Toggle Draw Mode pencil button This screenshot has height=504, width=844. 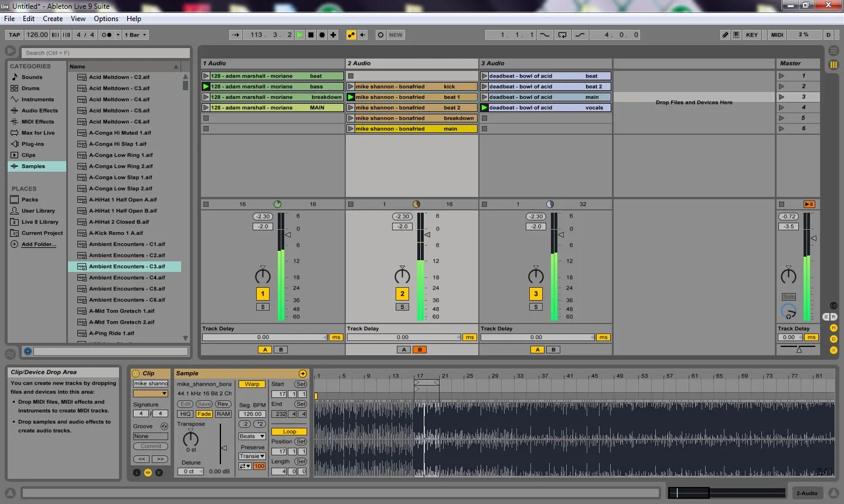(x=726, y=35)
